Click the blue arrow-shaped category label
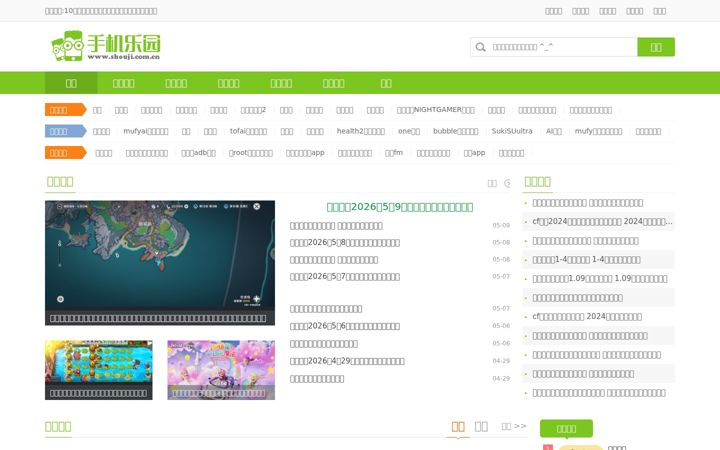 (65, 131)
